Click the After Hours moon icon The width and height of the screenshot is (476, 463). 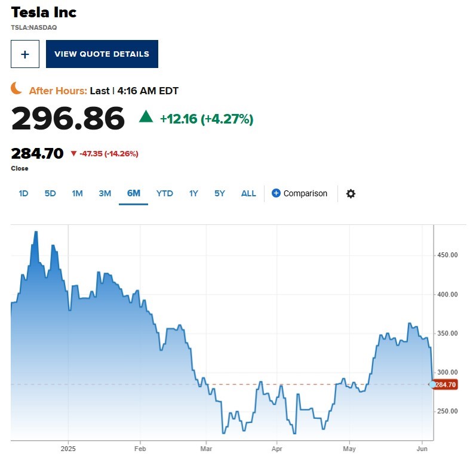[17, 89]
